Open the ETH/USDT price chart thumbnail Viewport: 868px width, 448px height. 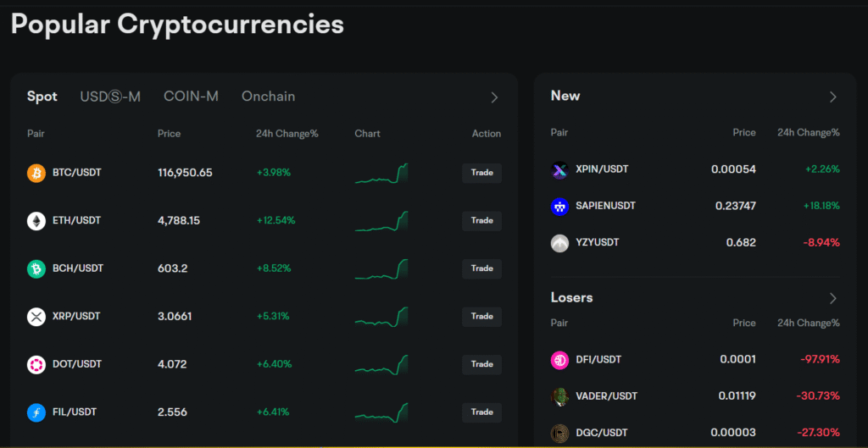[381, 221]
